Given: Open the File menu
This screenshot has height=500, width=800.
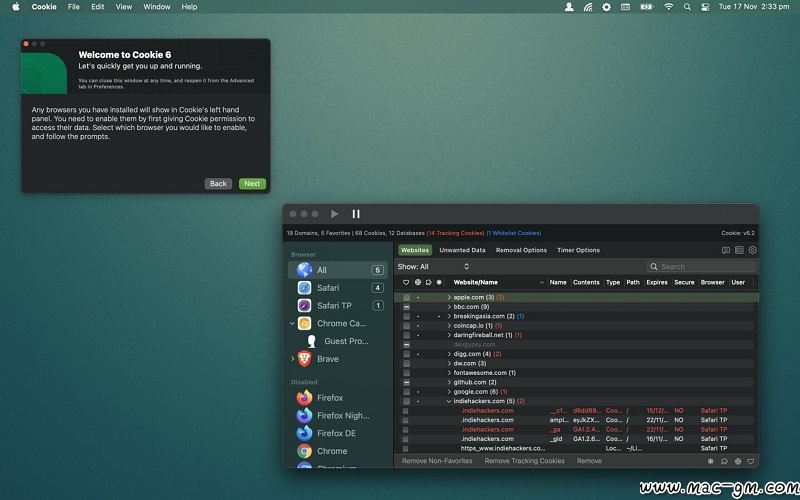Looking at the screenshot, I should pyautogui.click(x=73, y=7).
